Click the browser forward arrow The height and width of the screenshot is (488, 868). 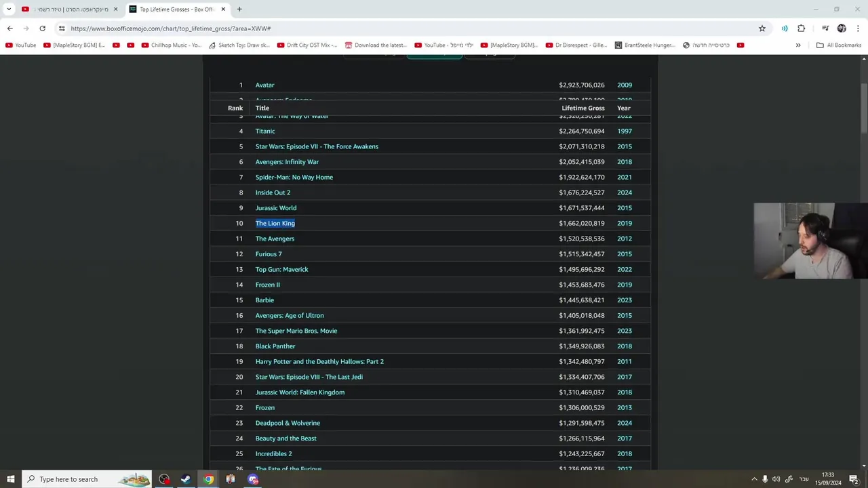pyautogui.click(x=26, y=28)
